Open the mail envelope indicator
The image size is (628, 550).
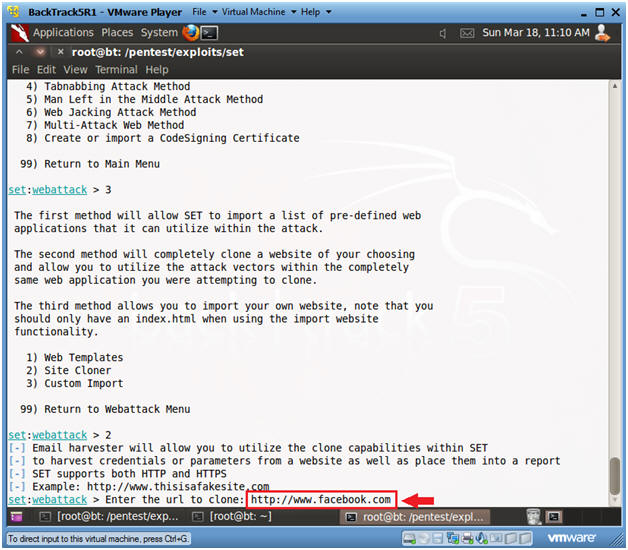(x=467, y=33)
